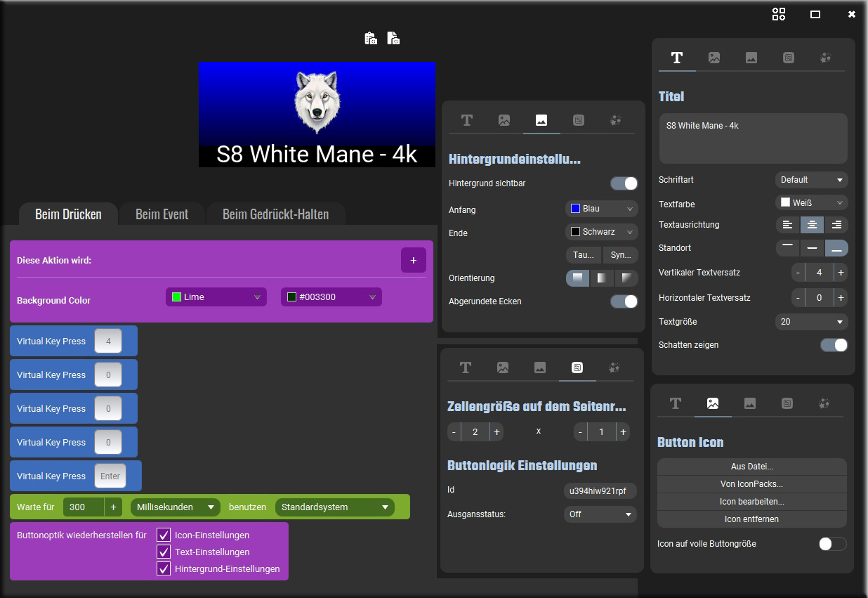868x598 pixels.
Task: Click the copy document icon above preview
Action: click(x=393, y=38)
